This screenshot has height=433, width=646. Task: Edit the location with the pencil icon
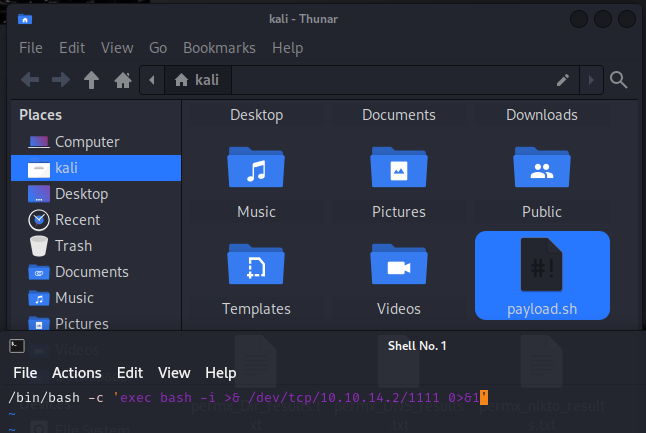click(563, 80)
